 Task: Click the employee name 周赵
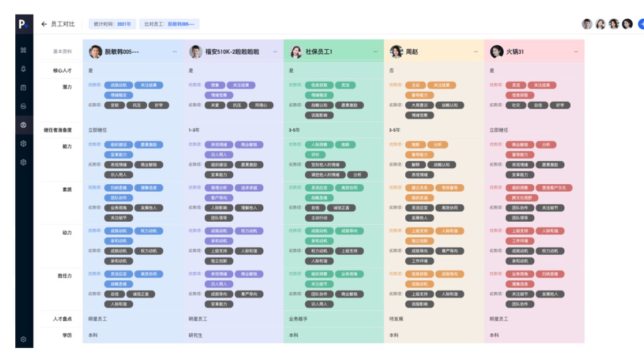coord(412,52)
